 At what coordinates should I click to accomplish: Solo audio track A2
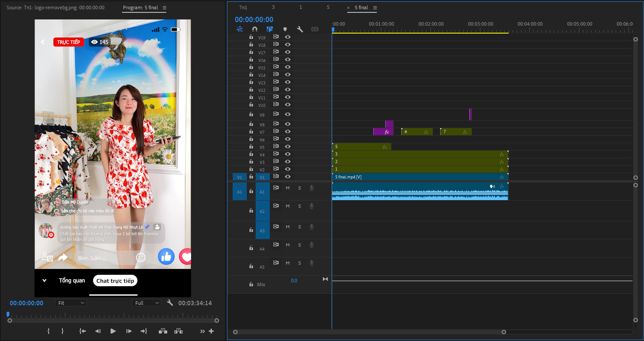[299, 206]
